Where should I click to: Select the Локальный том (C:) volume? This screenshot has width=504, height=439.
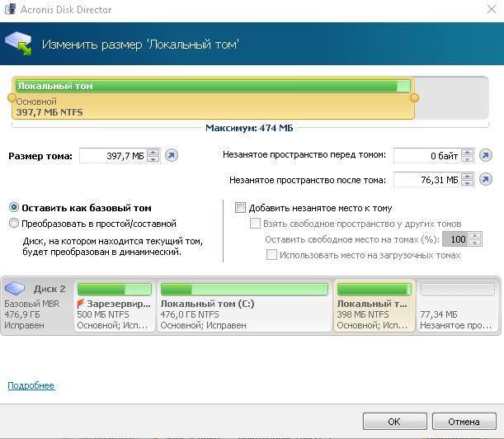[x=244, y=305]
